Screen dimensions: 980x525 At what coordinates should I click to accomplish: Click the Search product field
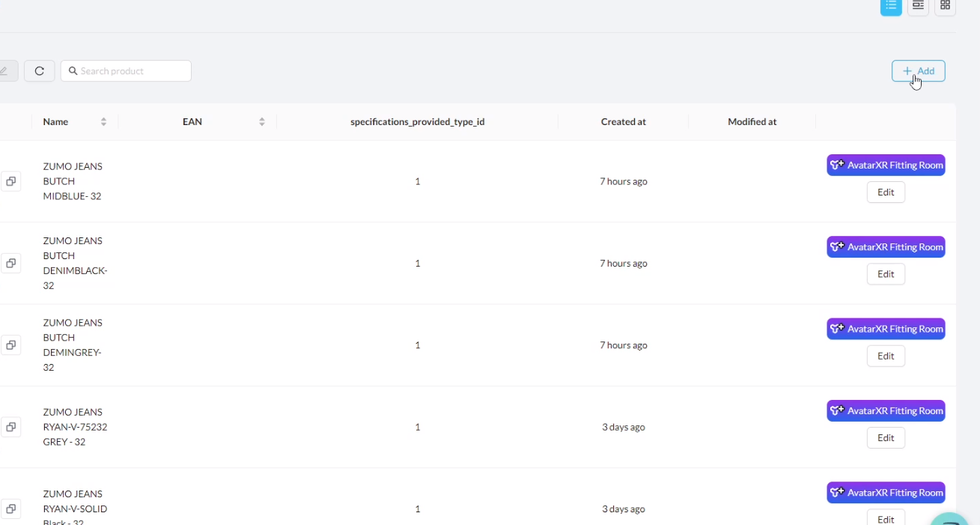tap(126, 71)
